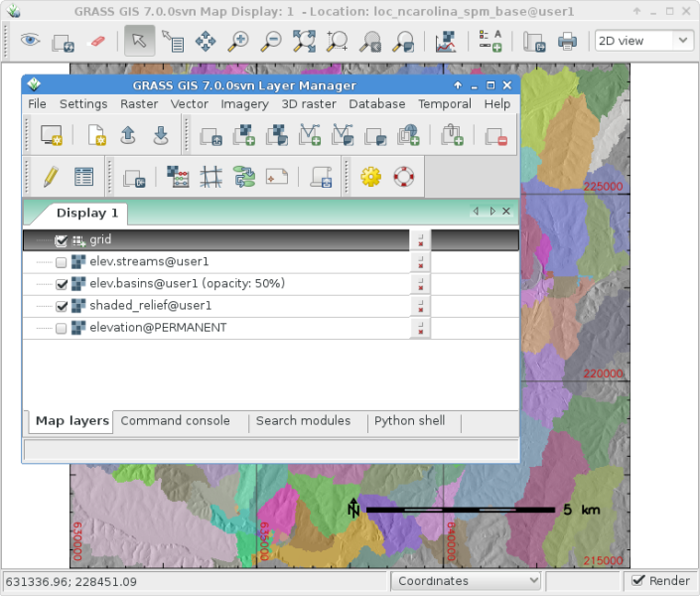The height and width of the screenshot is (596, 700).
Task: Click Remove selected map layer icon
Action: 496,136
